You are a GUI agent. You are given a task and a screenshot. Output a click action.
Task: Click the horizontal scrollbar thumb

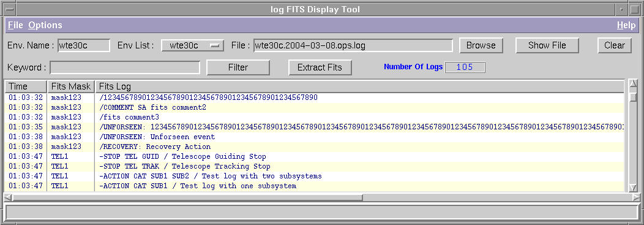click(188, 198)
